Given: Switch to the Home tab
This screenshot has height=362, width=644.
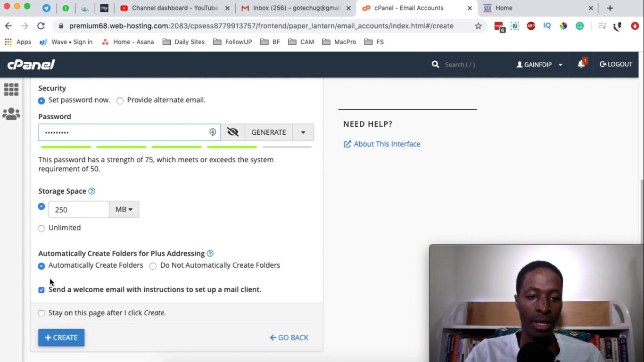Looking at the screenshot, I should [x=538, y=8].
